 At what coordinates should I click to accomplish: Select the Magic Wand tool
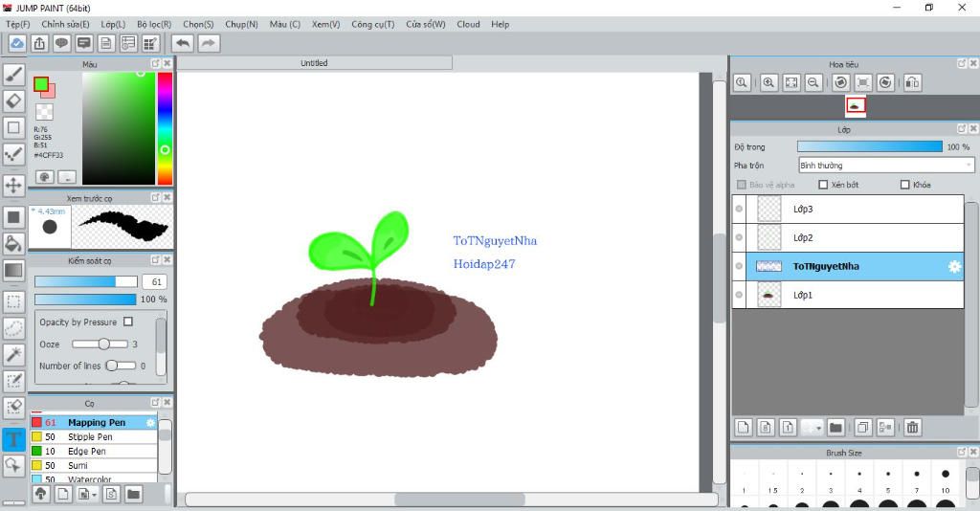point(13,354)
